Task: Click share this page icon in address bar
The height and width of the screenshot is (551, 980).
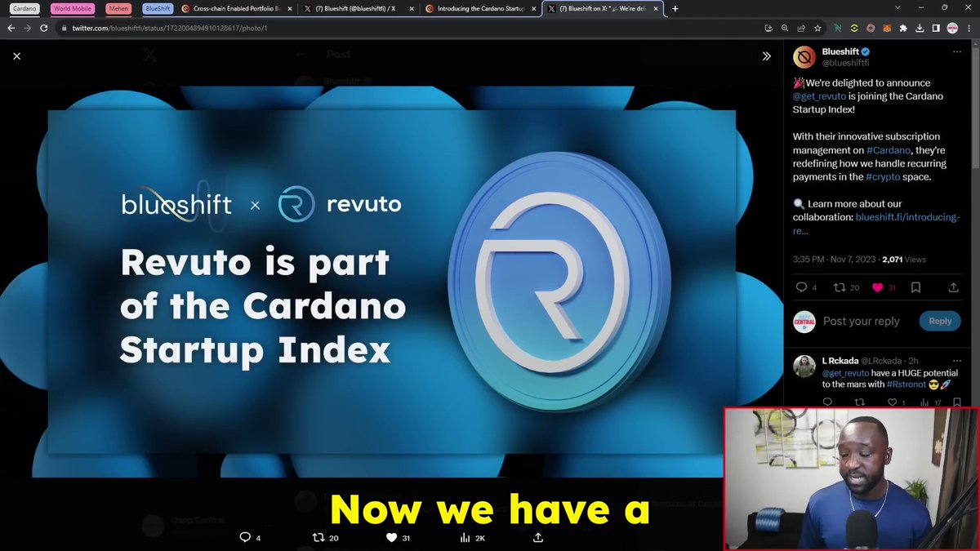Action: pyautogui.click(x=801, y=28)
